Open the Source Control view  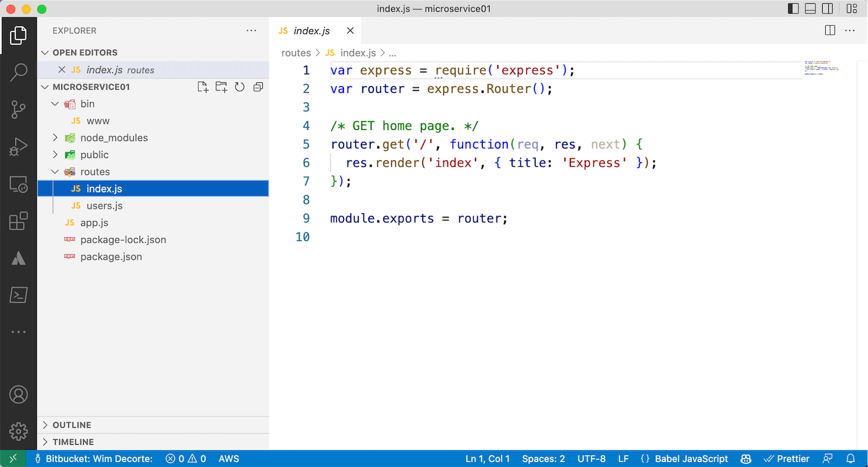tap(19, 110)
